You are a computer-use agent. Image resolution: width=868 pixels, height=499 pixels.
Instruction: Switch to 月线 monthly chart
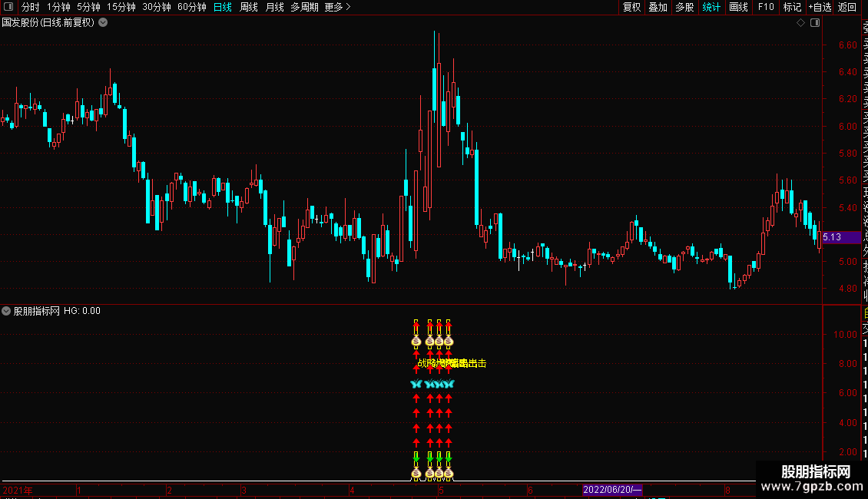click(274, 7)
